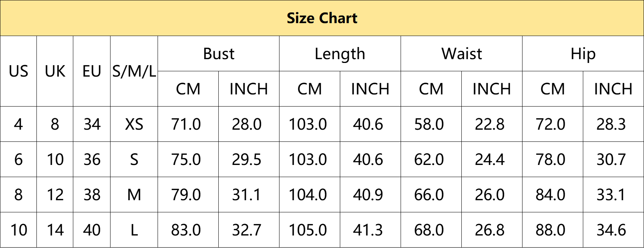Select the Length header cell

340,54
